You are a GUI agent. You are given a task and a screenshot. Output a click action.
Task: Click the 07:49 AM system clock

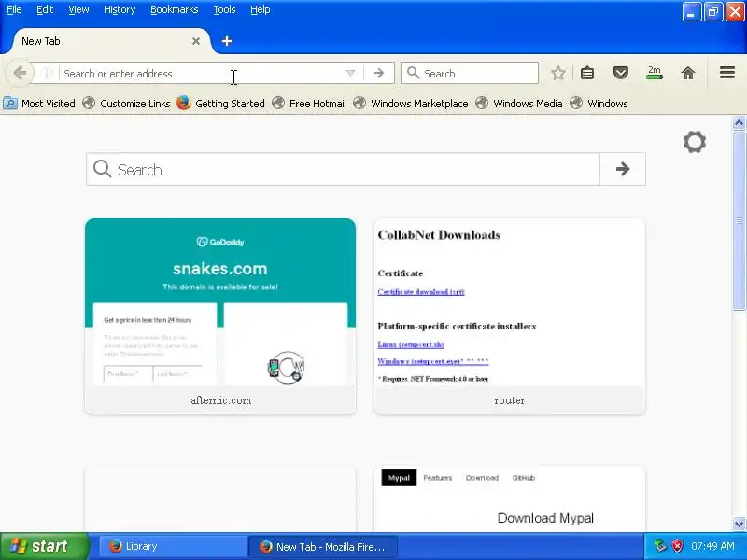tap(712, 546)
